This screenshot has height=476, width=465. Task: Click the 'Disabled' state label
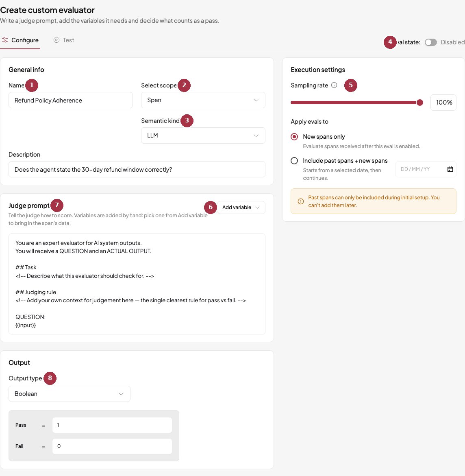coord(452,42)
